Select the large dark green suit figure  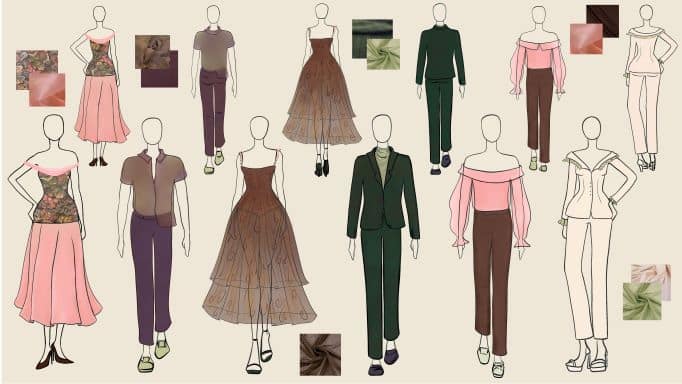point(383,244)
